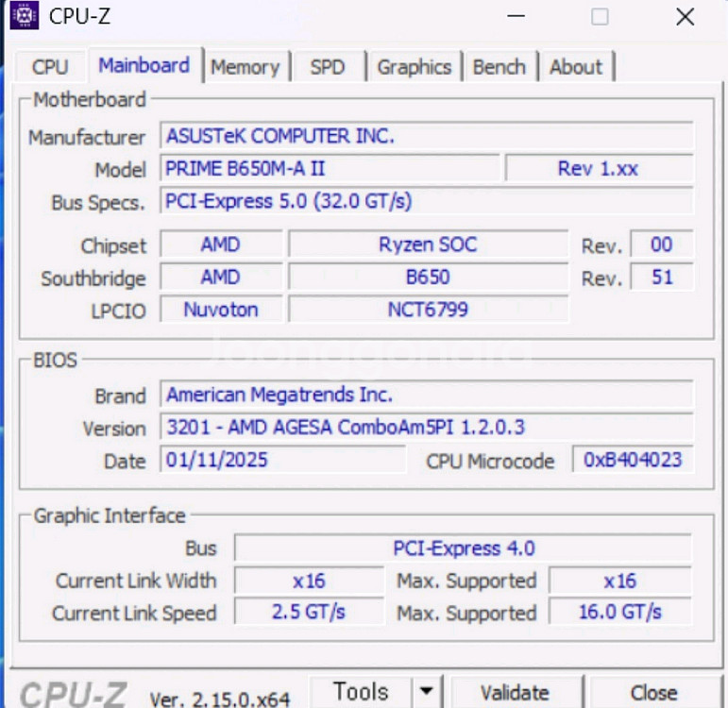The height and width of the screenshot is (708, 728).
Task: Click the Nuvoton LPCIO vendor field
Action: (221, 310)
